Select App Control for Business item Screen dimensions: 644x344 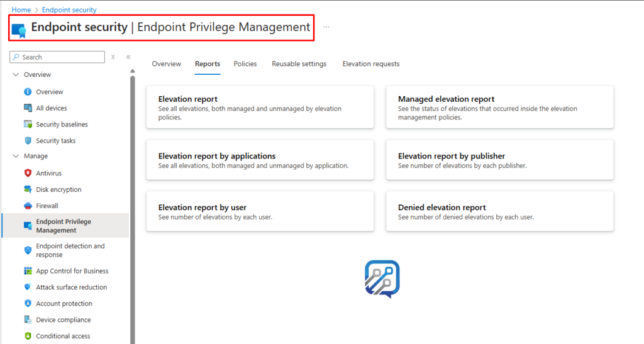pyautogui.click(x=72, y=271)
